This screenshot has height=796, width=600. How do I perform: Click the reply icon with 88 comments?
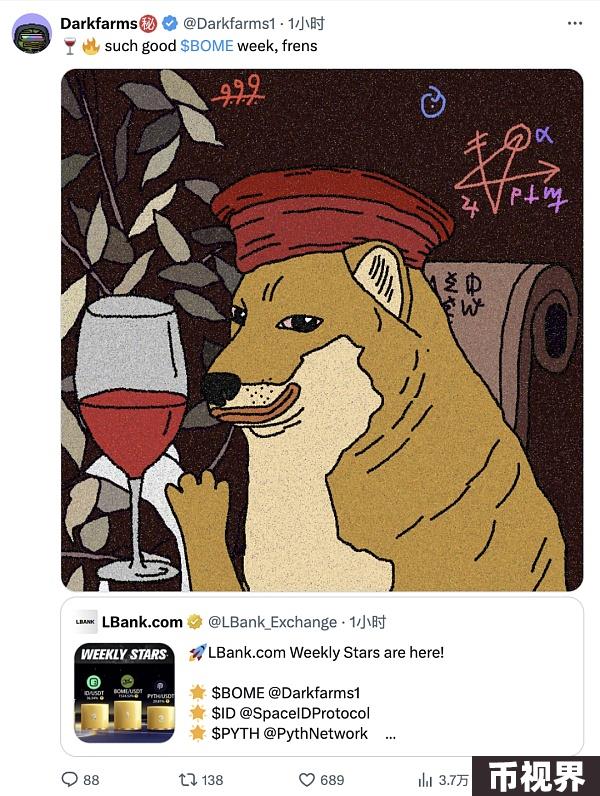click(x=70, y=779)
